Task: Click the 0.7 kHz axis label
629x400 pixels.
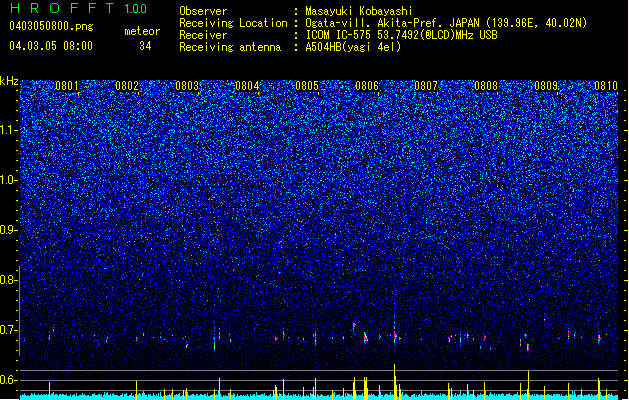Action: click(8, 330)
